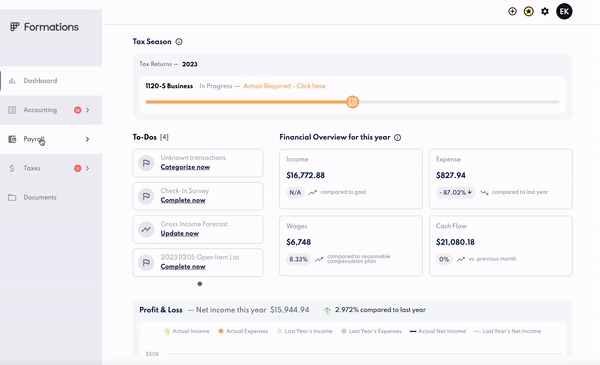Click the Documents folder icon

click(x=12, y=197)
